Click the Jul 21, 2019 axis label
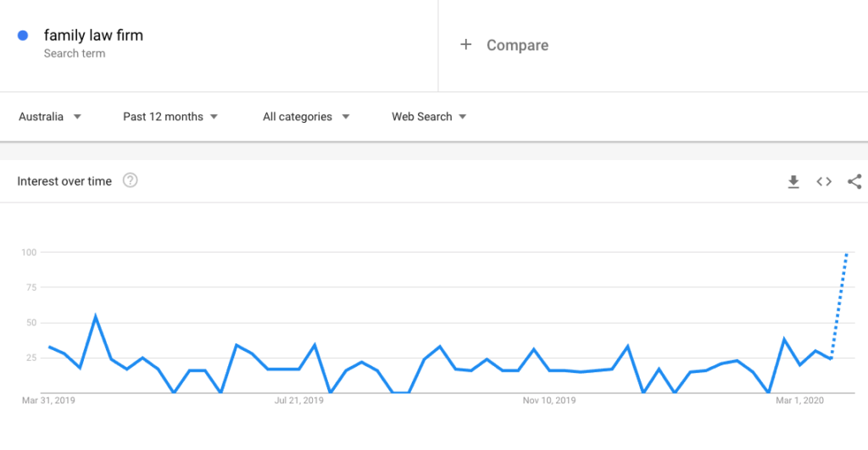 299,400
